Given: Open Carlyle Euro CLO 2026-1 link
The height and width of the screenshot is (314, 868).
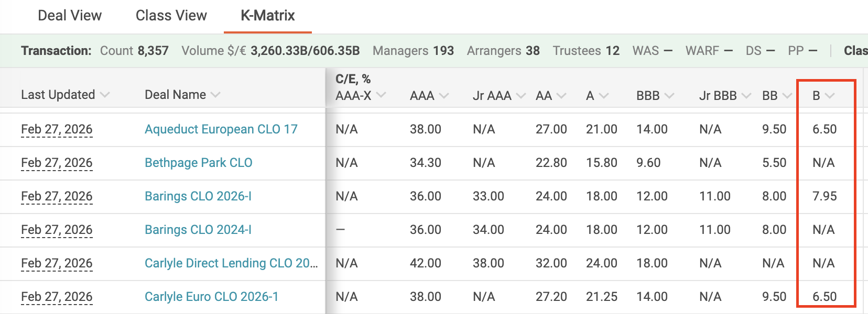Looking at the screenshot, I should pyautogui.click(x=211, y=297).
